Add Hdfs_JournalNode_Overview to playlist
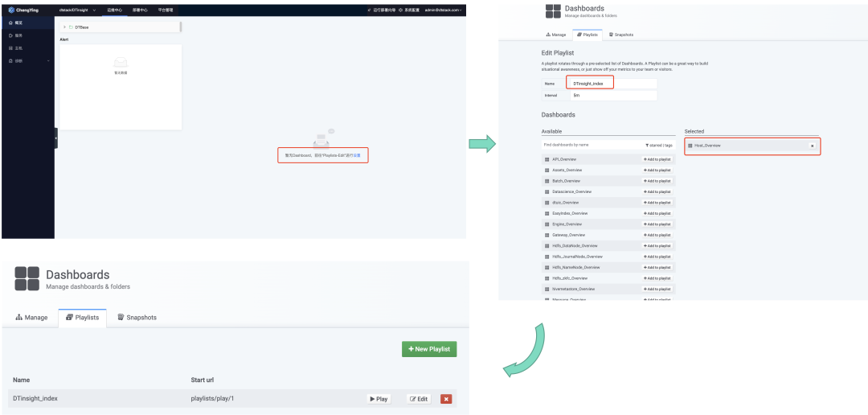The height and width of the screenshot is (415, 868). point(657,257)
